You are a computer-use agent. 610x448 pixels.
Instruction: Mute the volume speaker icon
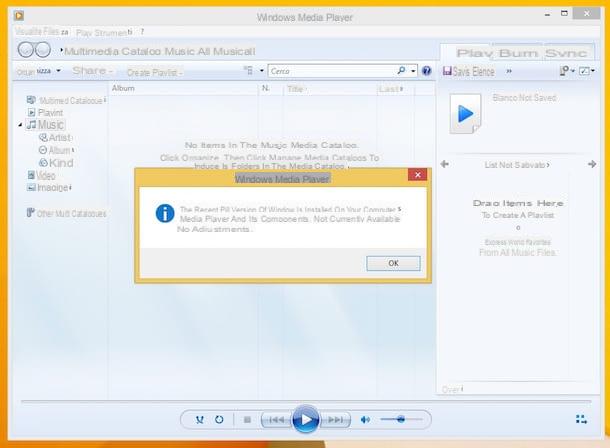(365, 420)
